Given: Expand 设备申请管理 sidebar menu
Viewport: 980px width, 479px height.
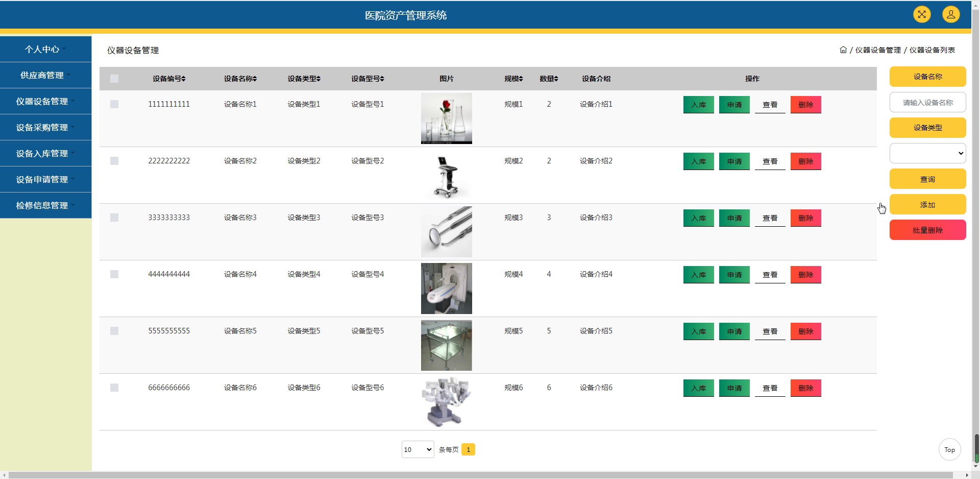Looking at the screenshot, I should pyautogui.click(x=45, y=179).
